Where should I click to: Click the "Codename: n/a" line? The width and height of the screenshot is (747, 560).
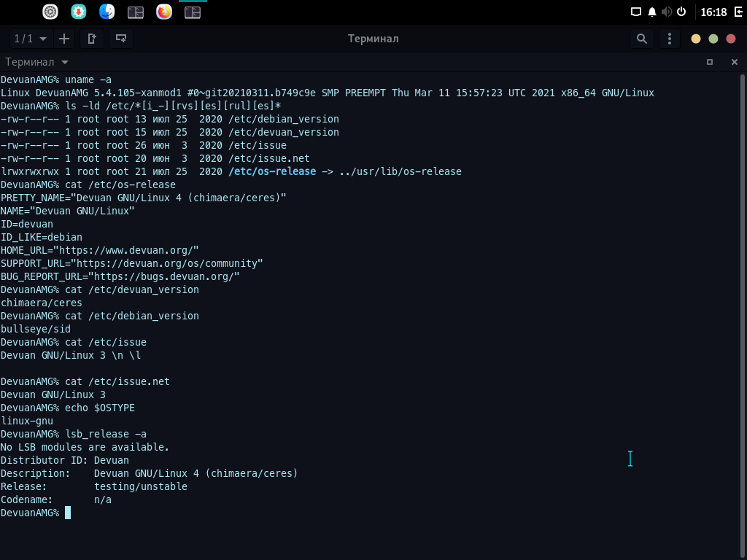[x=55, y=499]
